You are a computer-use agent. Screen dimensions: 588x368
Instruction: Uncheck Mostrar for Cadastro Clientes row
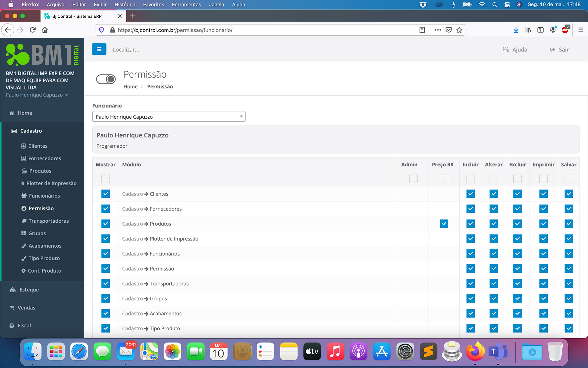point(106,194)
